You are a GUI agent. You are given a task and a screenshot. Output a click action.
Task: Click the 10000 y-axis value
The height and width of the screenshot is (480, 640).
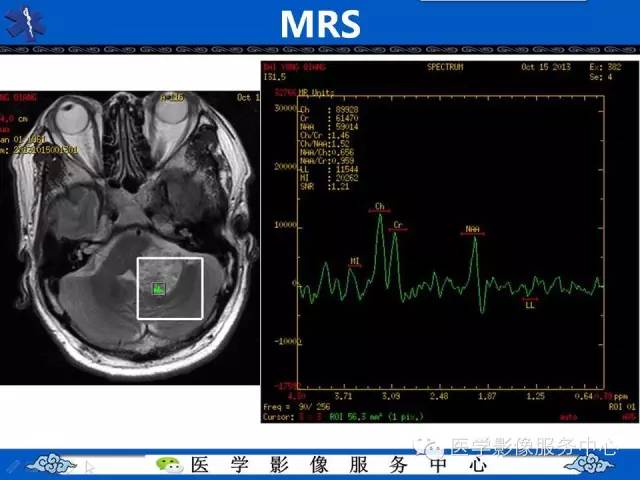pyautogui.click(x=286, y=225)
